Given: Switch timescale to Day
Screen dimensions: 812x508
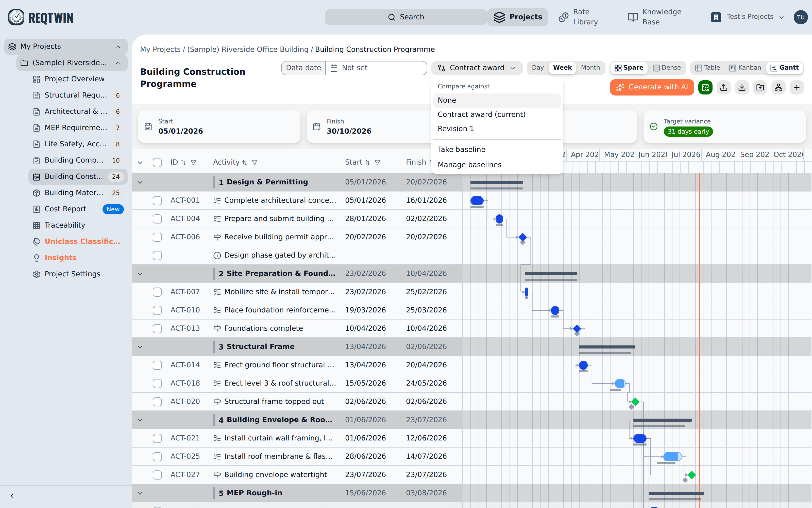Looking at the screenshot, I should [537, 68].
